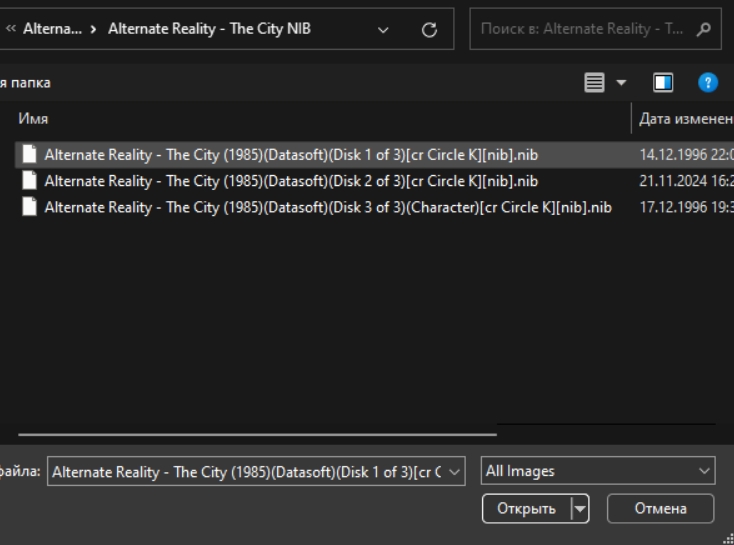Viewport: 734px width, 545px height.
Task: Click the refresh folder icon
Action: click(429, 29)
